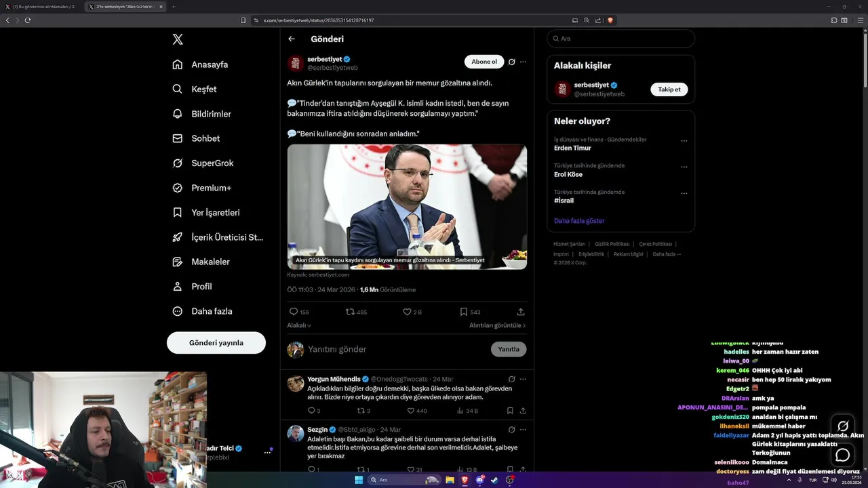This screenshot has width=868, height=488.
Task: Like the post with 2 B likes
Action: (412, 312)
